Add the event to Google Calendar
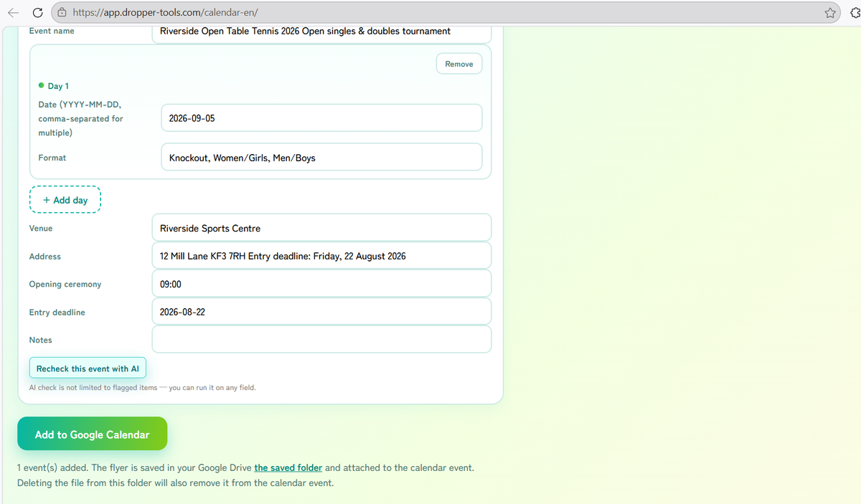Screen dimensions: 861x504 tap(92, 434)
